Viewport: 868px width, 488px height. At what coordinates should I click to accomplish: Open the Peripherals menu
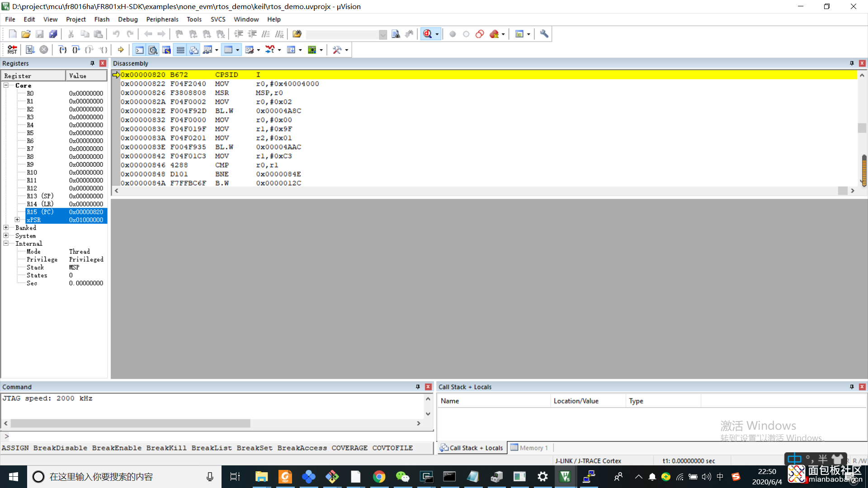point(162,19)
